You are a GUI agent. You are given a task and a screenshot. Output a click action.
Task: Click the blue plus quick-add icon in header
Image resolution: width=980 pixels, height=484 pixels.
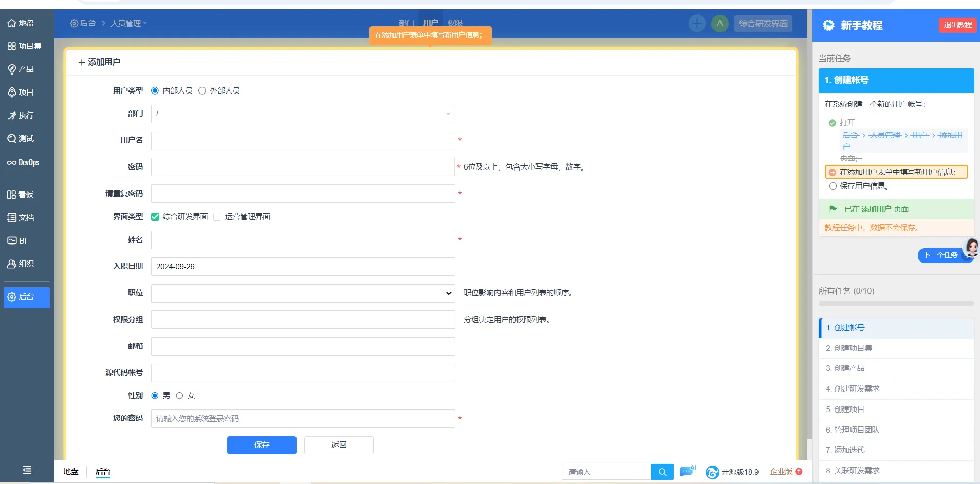point(697,23)
